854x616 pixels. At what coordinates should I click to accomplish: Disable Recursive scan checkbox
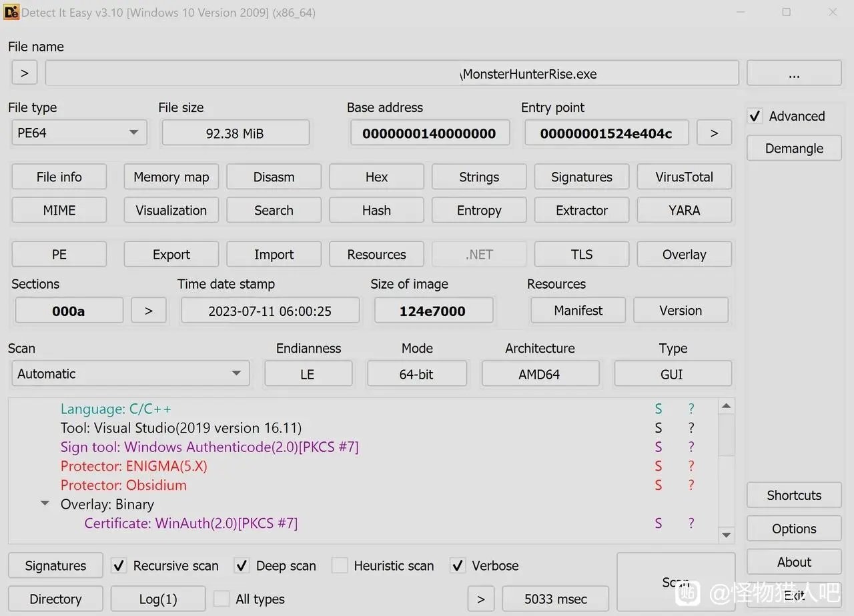(x=119, y=565)
